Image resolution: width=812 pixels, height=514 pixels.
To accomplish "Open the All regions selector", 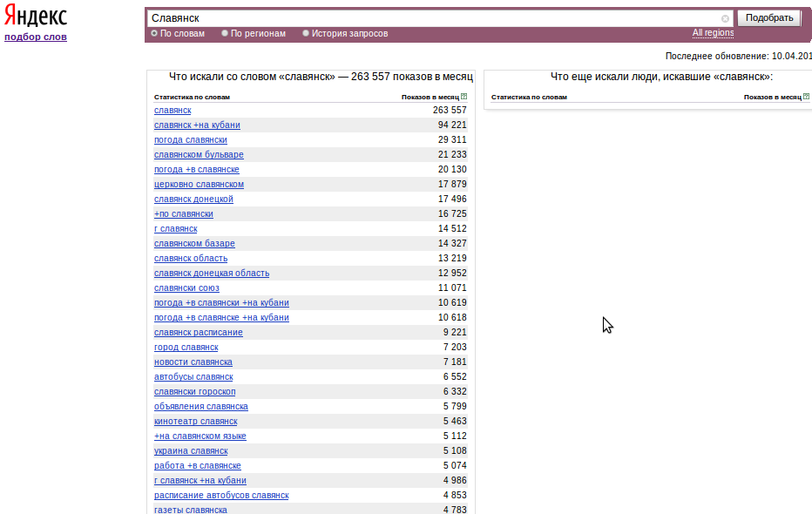I will click(x=713, y=32).
